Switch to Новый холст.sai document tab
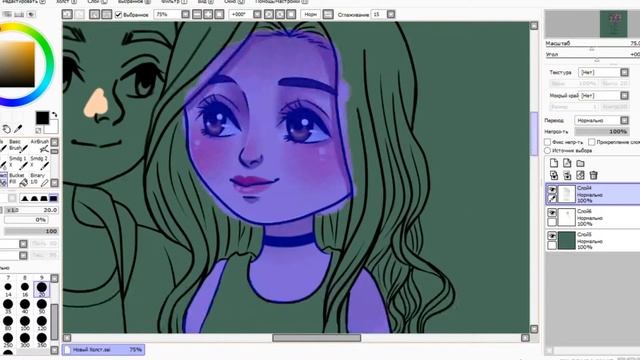 point(103,350)
